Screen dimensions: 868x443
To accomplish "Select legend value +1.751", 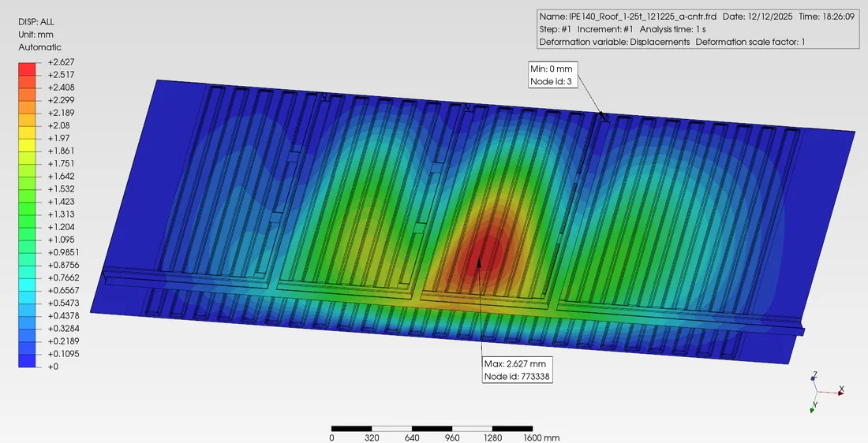I will 61,164.
